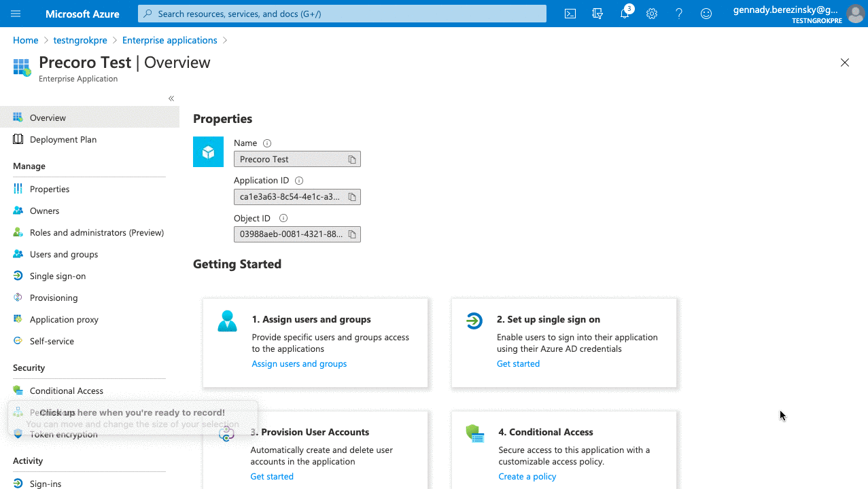The image size is (868, 489).
Task: Click the Microsoft Azure logo text
Action: point(82,14)
